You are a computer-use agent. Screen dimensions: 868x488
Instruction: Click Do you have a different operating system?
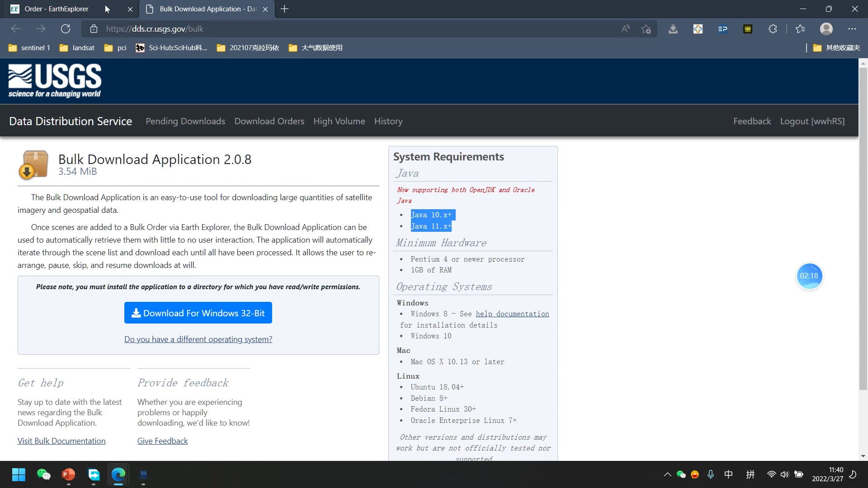(198, 338)
